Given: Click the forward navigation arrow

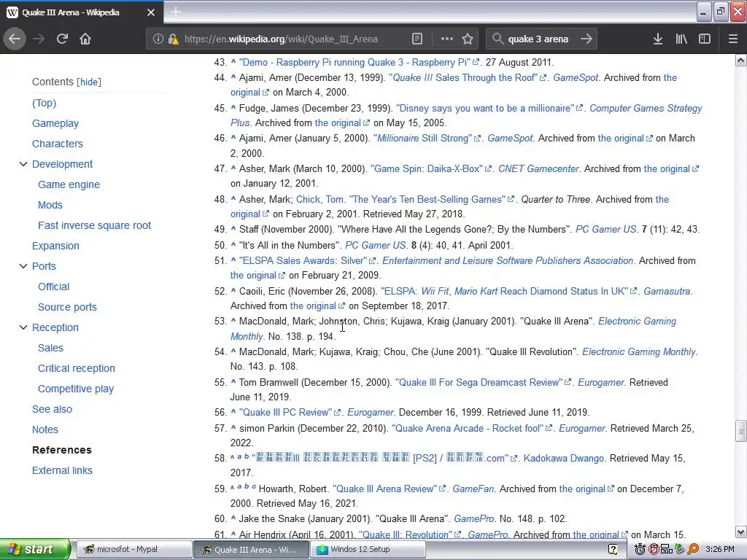Looking at the screenshot, I should [x=39, y=39].
